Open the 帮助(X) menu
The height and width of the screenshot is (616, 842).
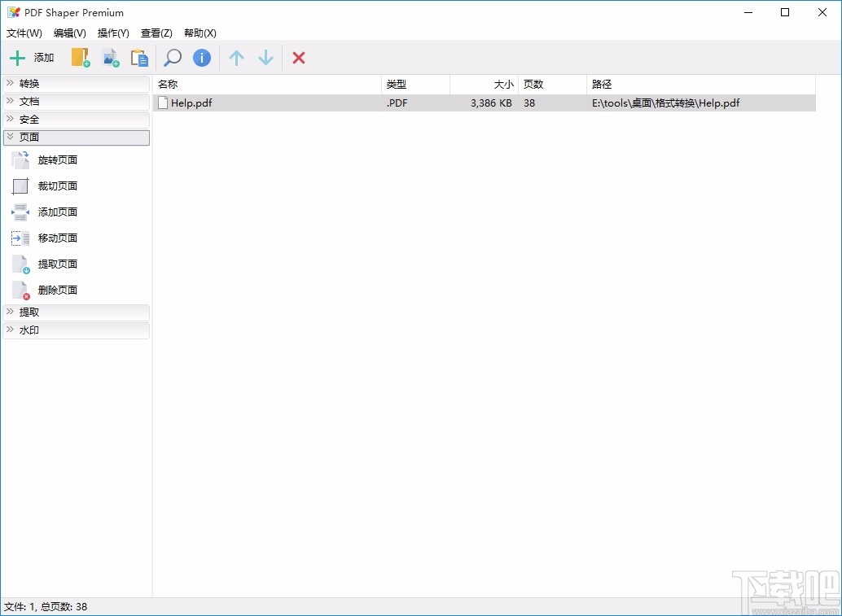coord(199,33)
